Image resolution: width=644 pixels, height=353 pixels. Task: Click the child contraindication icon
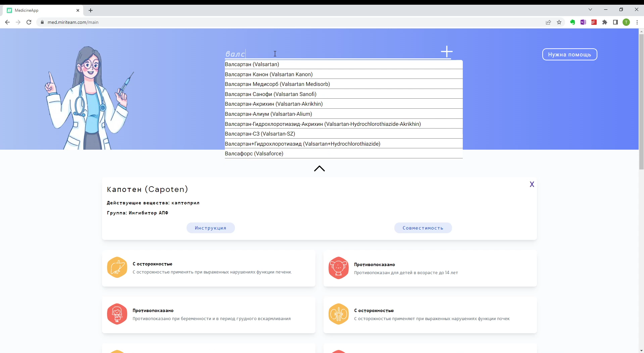coord(338,268)
